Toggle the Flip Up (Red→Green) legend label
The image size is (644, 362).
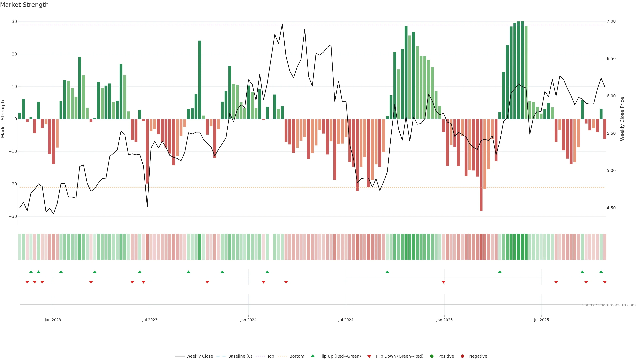point(340,356)
